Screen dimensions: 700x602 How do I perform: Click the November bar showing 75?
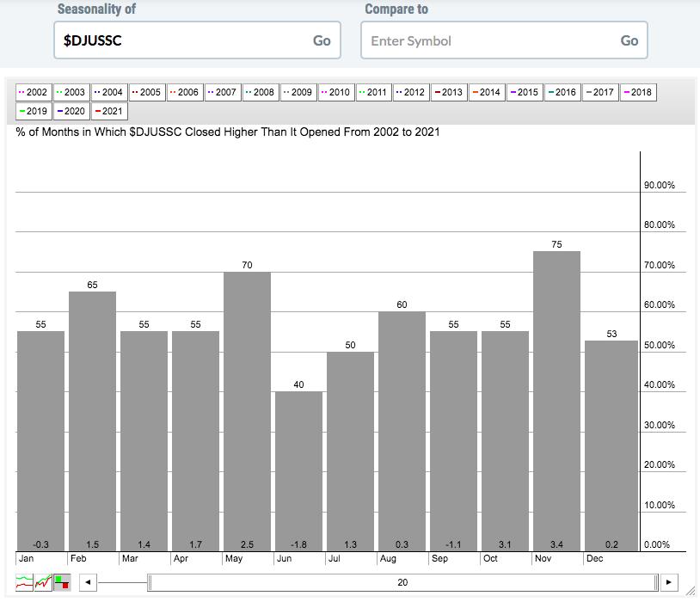tap(556, 400)
